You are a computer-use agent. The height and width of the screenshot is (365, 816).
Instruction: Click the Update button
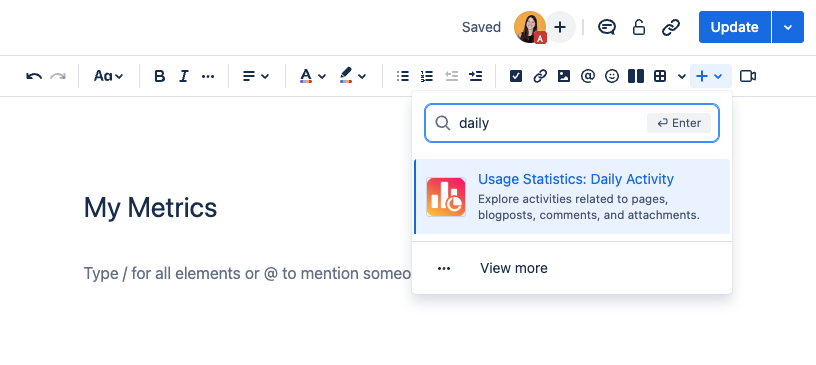734,27
